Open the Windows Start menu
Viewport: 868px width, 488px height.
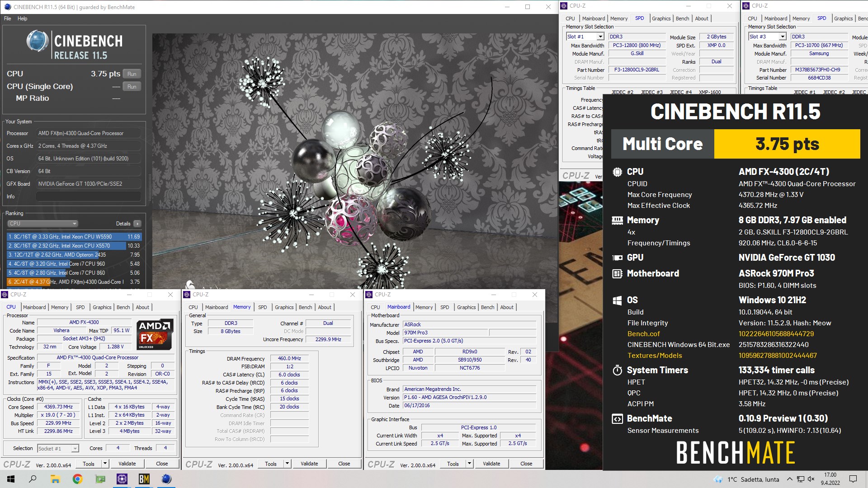tap(11, 479)
